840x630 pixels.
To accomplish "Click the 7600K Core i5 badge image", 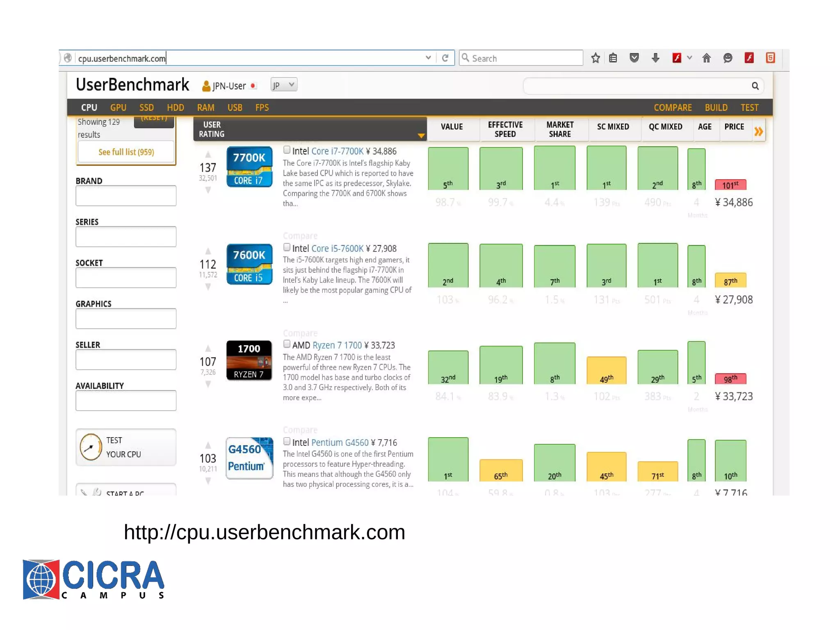I will [x=249, y=264].
